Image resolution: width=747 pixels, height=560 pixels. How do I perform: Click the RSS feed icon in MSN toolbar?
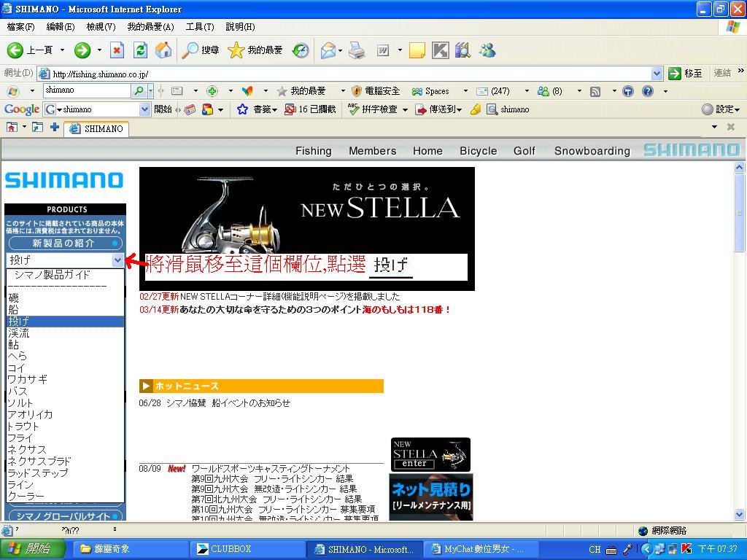coord(595,91)
